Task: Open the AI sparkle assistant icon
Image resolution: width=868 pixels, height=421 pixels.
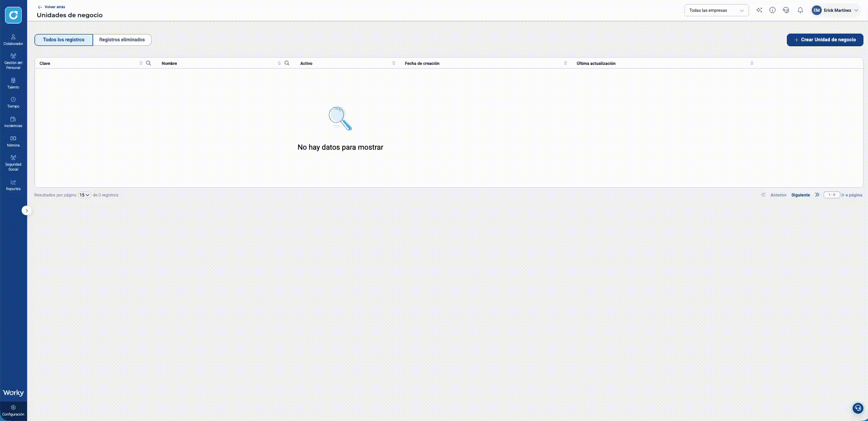Action: click(x=759, y=10)
